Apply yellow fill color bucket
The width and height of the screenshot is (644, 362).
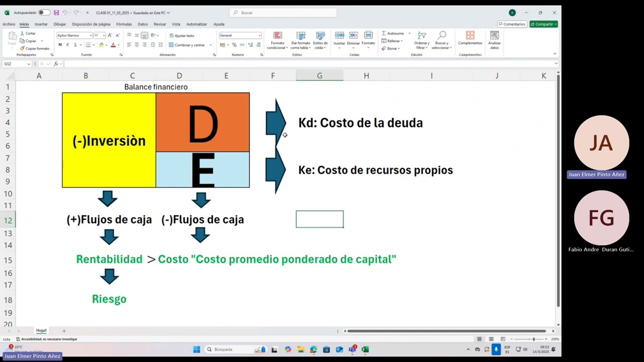coord(101,45)
